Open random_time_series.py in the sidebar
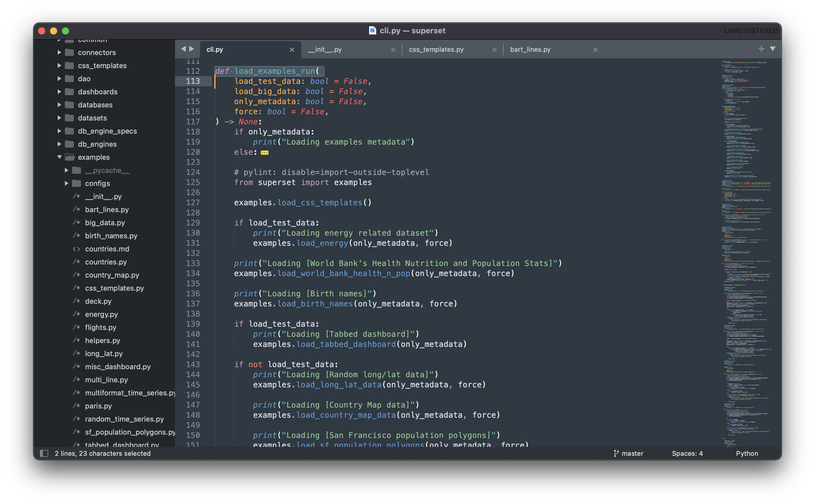The width and height of the screenshot is (815, 504). click(124, 419)
